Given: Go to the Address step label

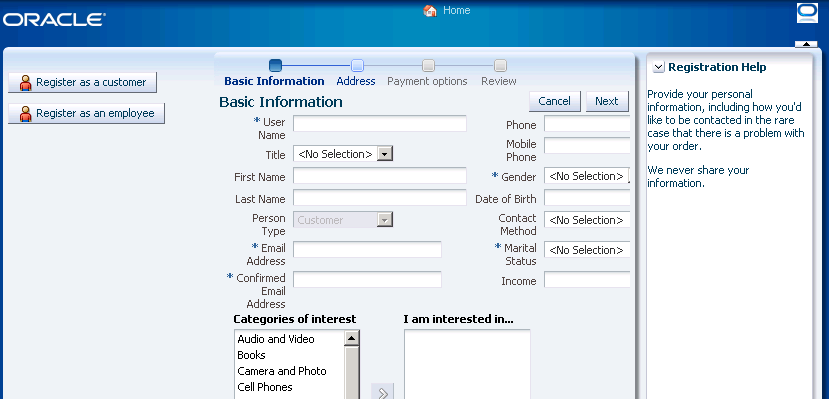Looking at the screenshot, I should pos(356,81).
